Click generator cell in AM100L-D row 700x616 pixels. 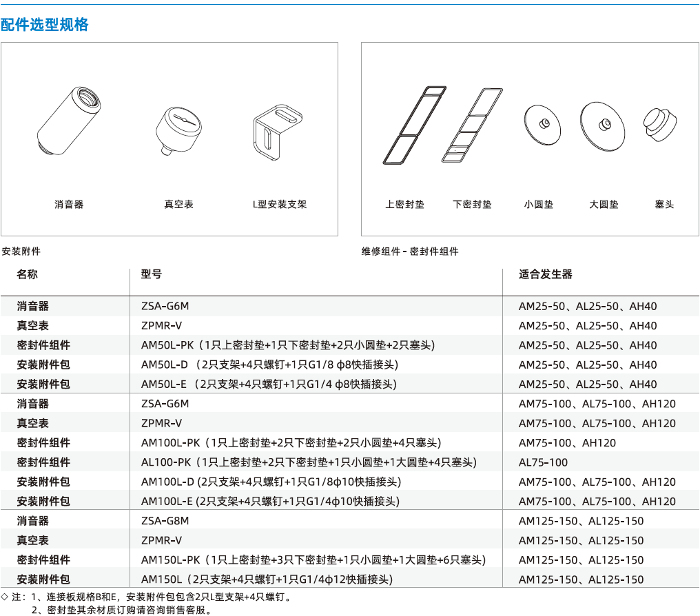[x=597, y=482]
